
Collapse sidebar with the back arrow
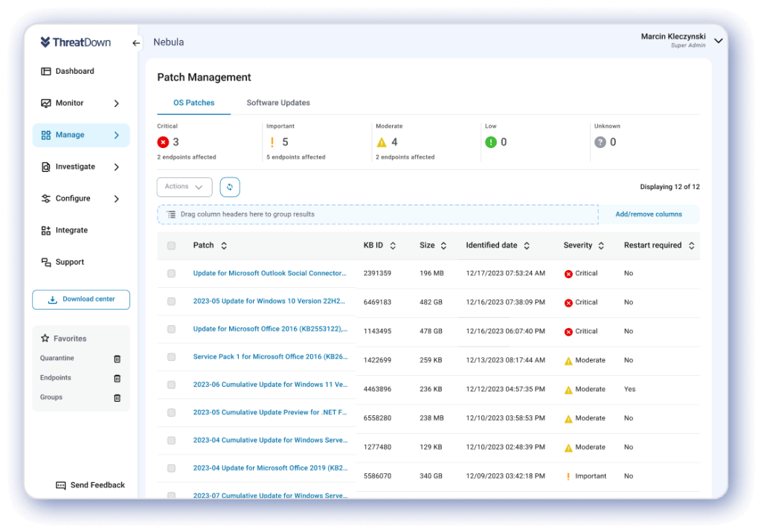click(x=136, y=43)
